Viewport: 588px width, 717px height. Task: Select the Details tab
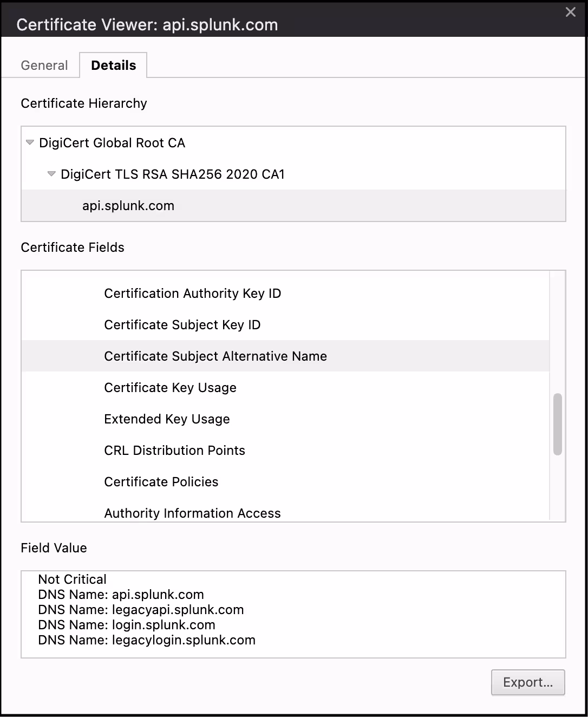113,66
